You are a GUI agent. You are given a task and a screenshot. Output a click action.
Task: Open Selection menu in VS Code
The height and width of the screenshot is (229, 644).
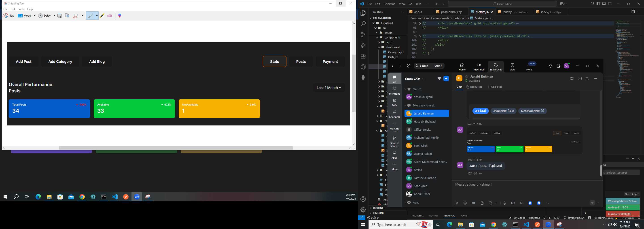390,4
